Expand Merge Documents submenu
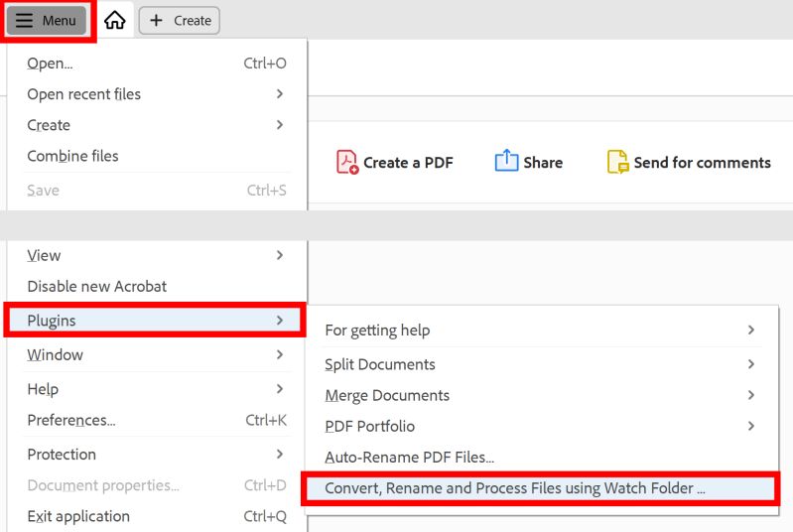The height and width of the screenshot is (532, 793). (541, 395)
